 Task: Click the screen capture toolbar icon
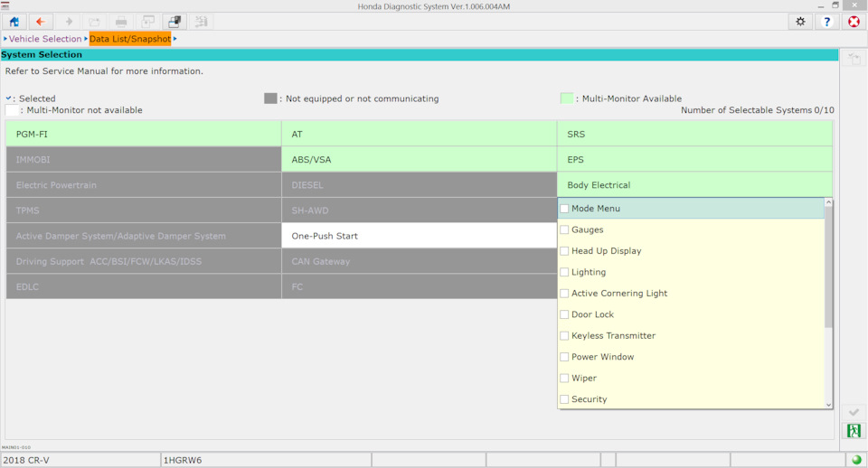(175, 22)
